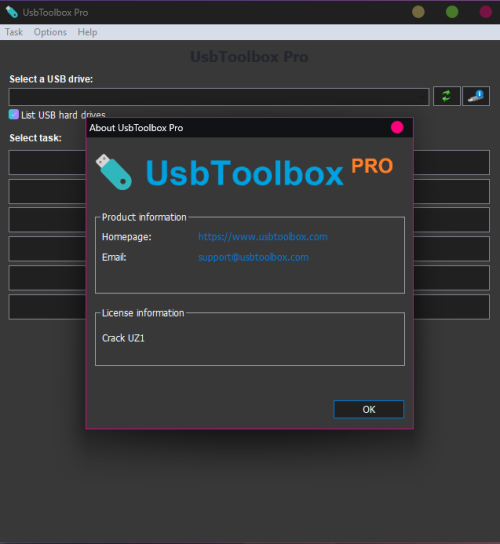Click the Select task: label
Image resolution: width=500 pixels, height=544 pixels.
[35, 138]
